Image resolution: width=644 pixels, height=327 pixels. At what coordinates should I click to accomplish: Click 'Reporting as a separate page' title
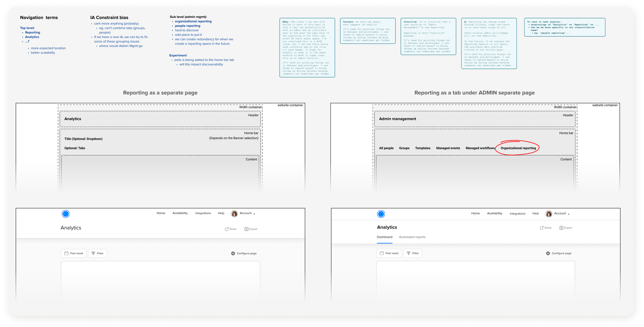pyautogui.click(x=160, y=93)
